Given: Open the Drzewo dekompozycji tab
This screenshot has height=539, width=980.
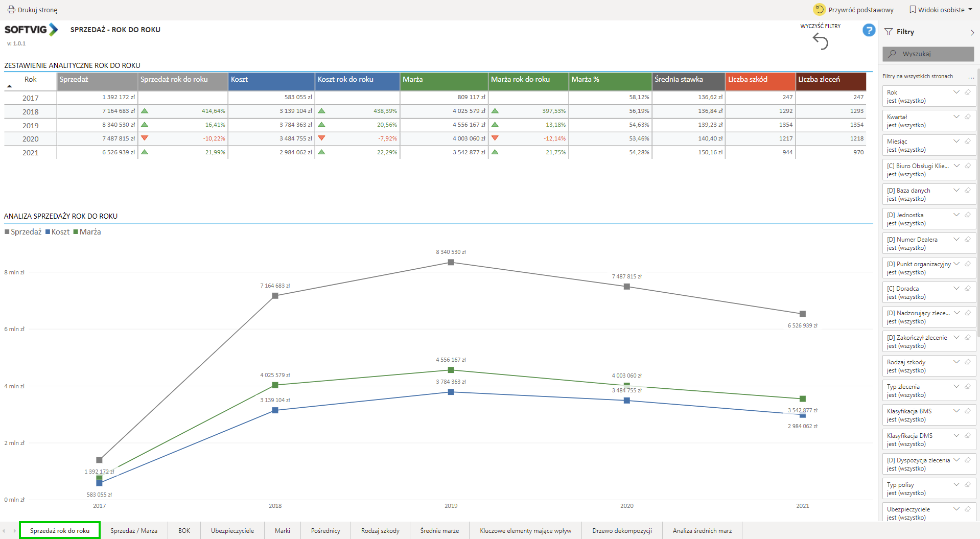Looking at the screenshot, I should [622, 531].
